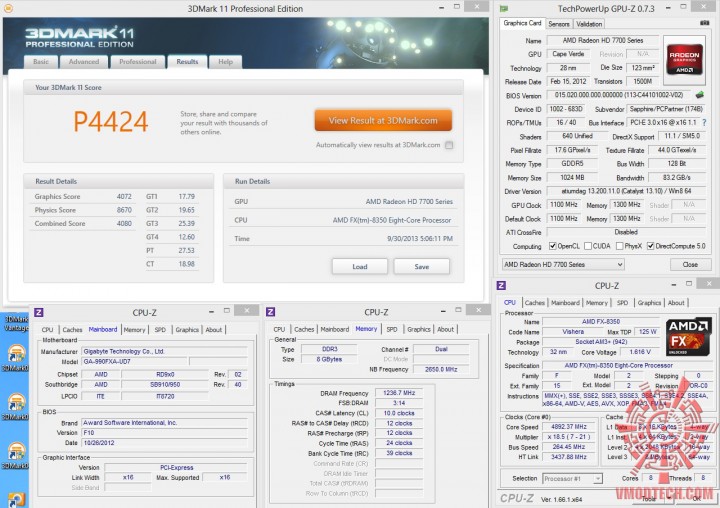The height and width of the screenshot is (508, 720).
Task: Switch to the Sensors tab in GPU-Z
Action: [x=558, y=24]
